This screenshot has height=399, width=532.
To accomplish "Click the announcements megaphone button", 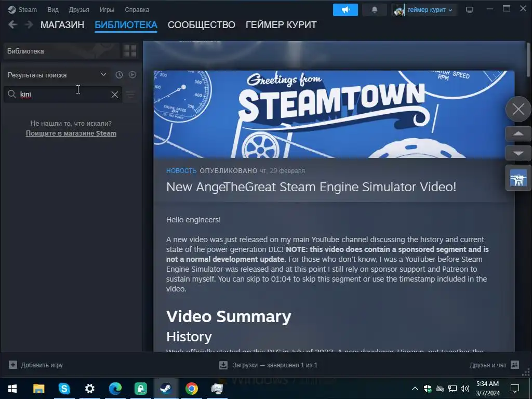I will tap(345, 10).
